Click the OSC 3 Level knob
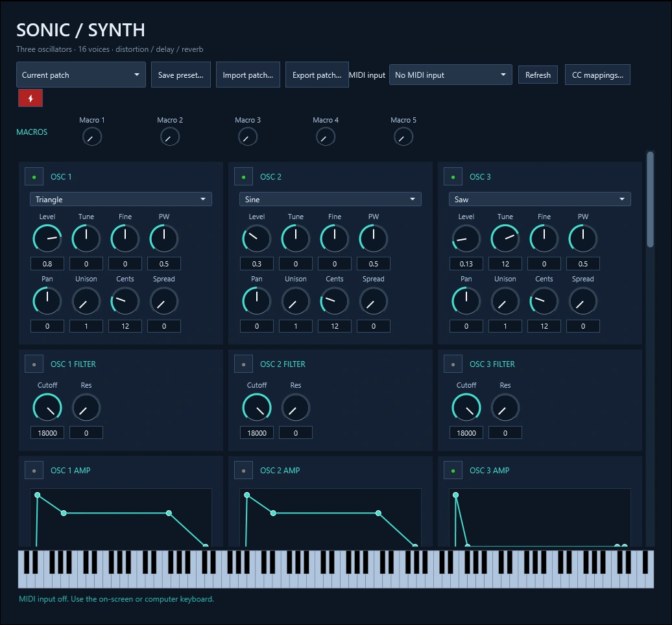 click(x=466, y=239)
